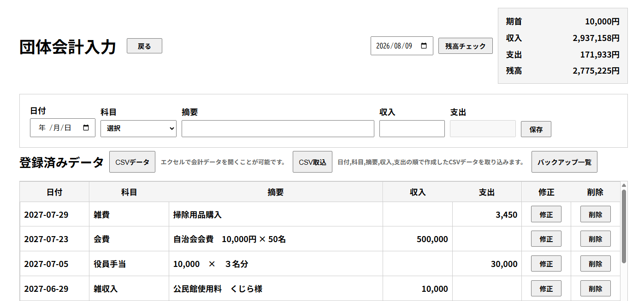This screenshot has height=301, width=644.
Task: Expand the 科目 選択 dropdown
Action: [x=138, y=128]
